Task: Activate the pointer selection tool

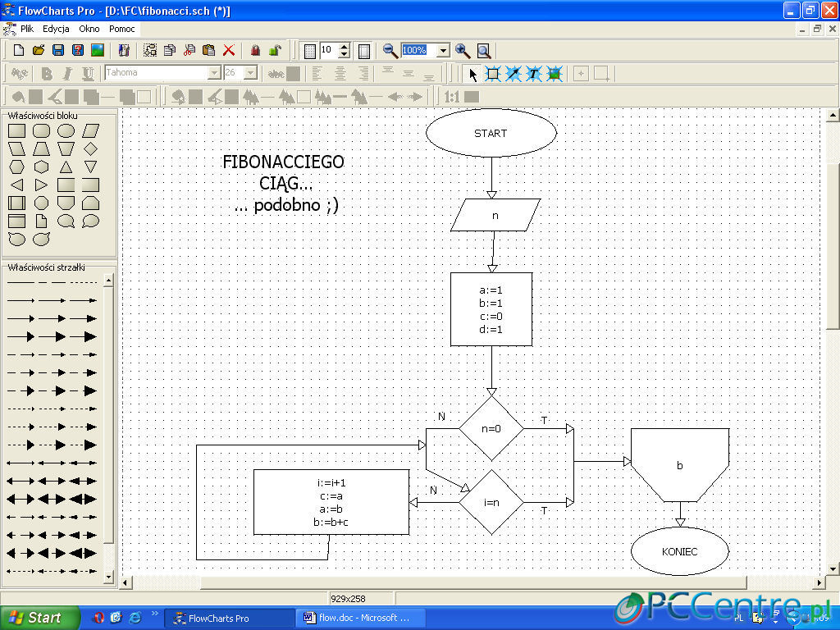Action: coord(472,74)
